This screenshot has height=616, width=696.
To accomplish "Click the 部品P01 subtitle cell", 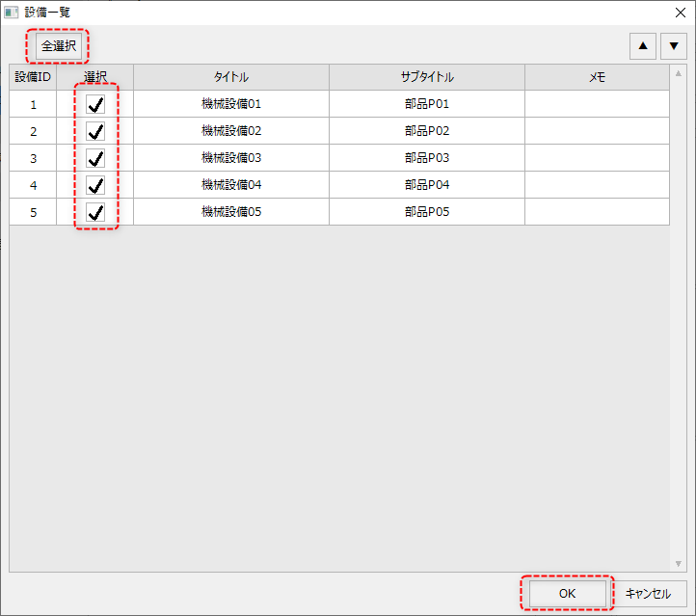I will [427, 104].
